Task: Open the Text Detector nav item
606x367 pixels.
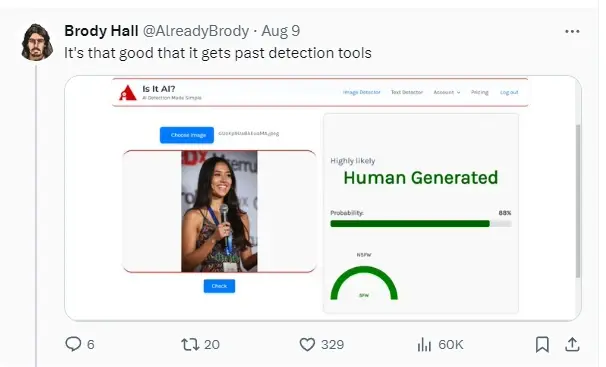Action: coord(407,92)
